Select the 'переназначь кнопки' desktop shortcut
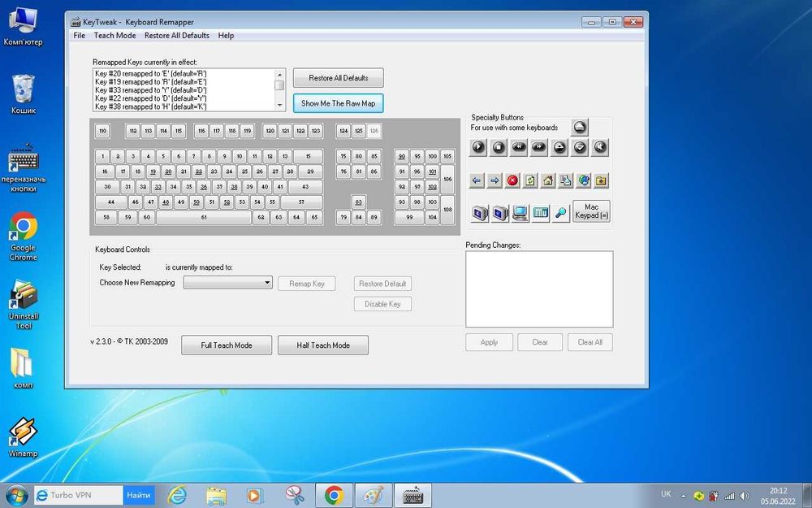This screenshot has width=812, height=508. [x=24, y=168]
